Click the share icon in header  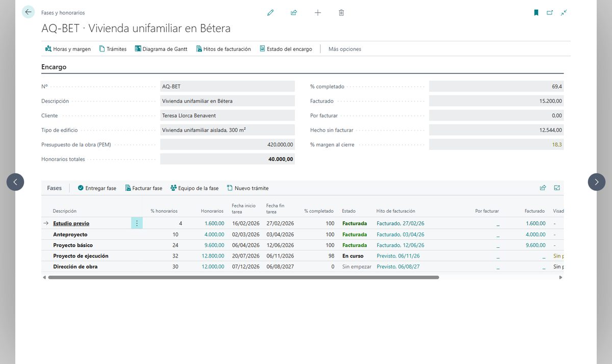294,13
